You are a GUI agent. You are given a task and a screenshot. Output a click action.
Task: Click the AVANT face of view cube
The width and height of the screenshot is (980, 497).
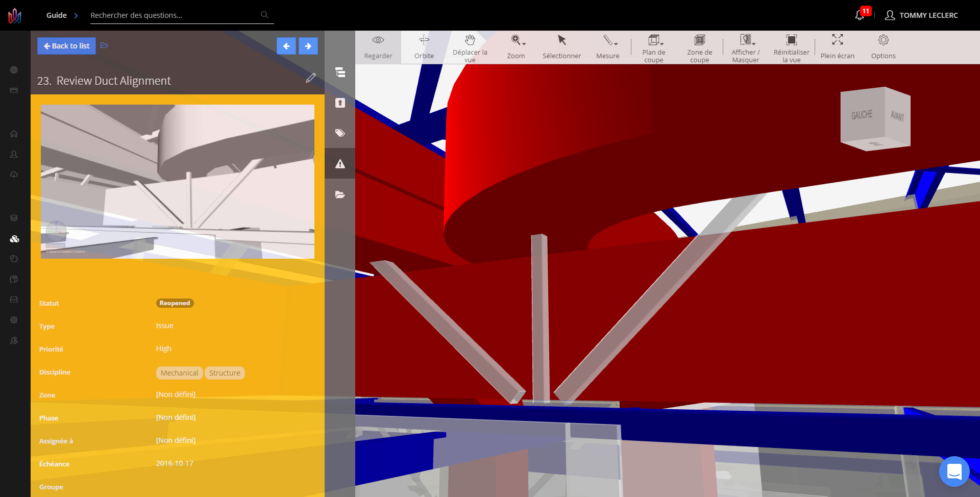897,116
